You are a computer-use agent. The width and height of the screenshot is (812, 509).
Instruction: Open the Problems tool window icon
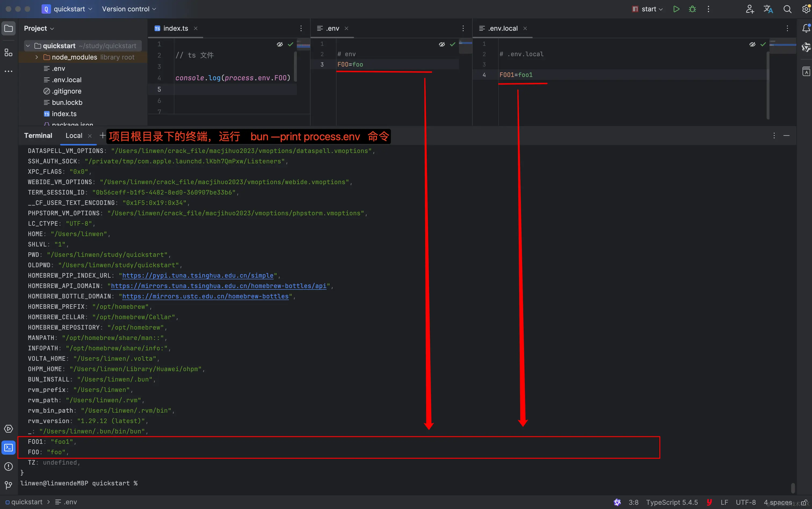8,466
